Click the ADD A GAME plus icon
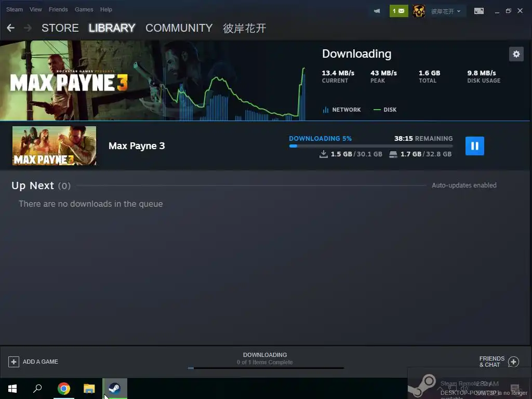The image size is (532, 399). [x=14, y=362]
